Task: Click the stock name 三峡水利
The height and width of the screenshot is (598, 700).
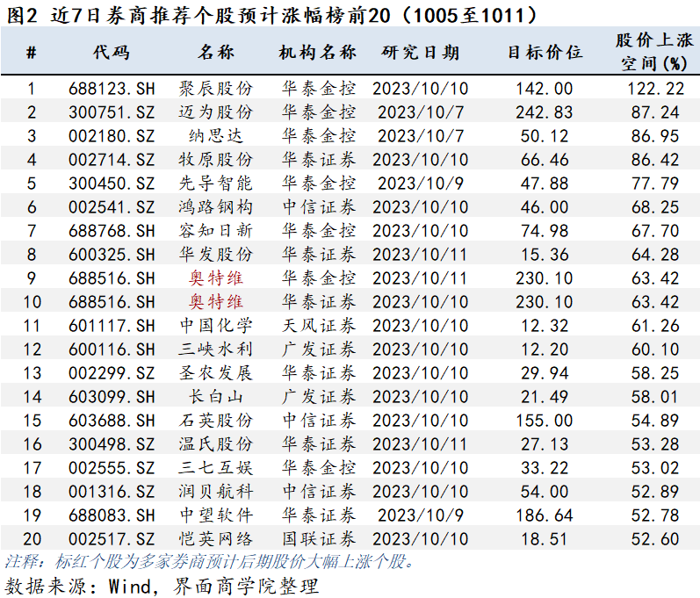Action: [216, 349]
